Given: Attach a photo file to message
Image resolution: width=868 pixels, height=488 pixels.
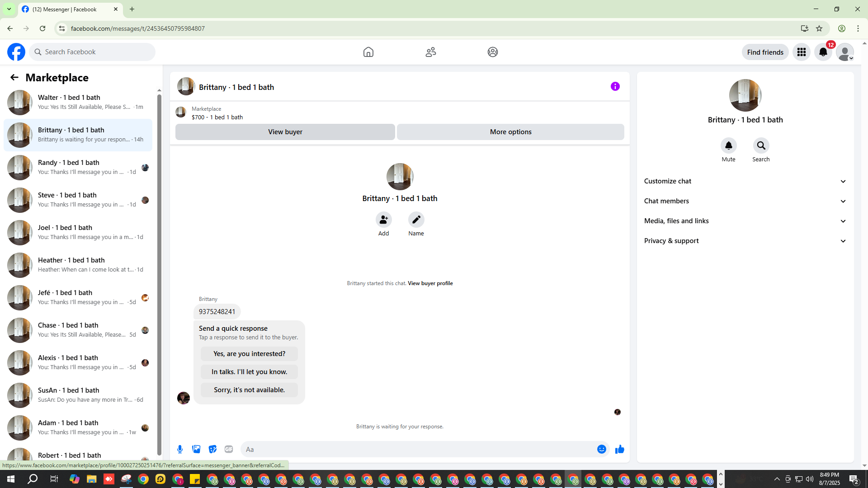Looking at the screenshot, I should (196, 449).
